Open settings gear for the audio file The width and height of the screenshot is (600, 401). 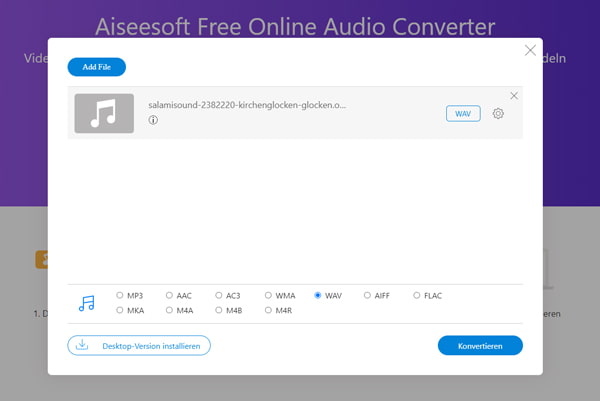[x=498, y=114]
